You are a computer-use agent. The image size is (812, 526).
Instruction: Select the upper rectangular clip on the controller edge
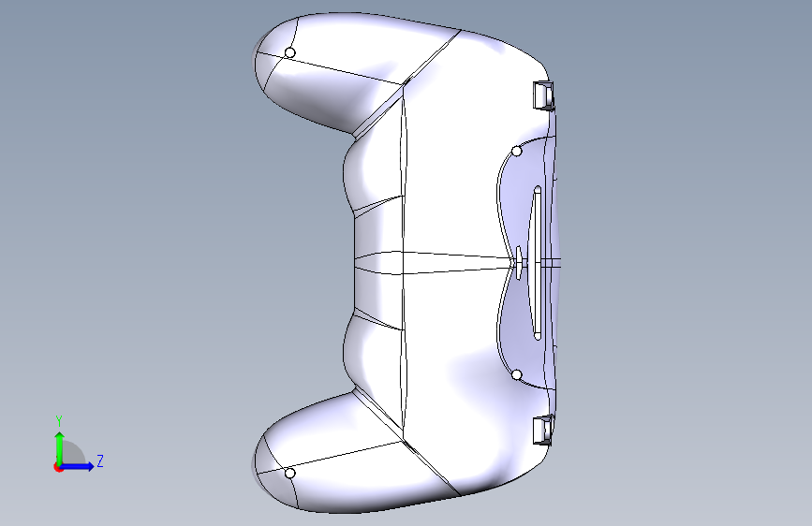pyautogui.click(x=543, y=95)
